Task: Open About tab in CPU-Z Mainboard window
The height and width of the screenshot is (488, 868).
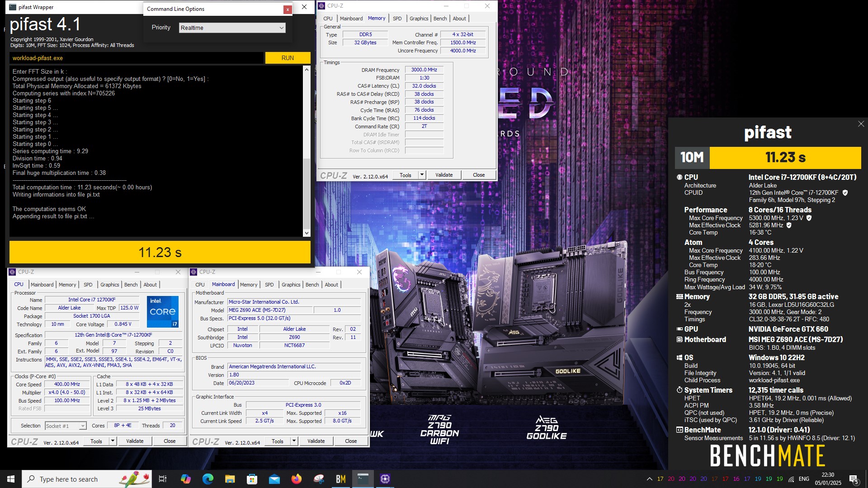Action: [x=331, y=285]
